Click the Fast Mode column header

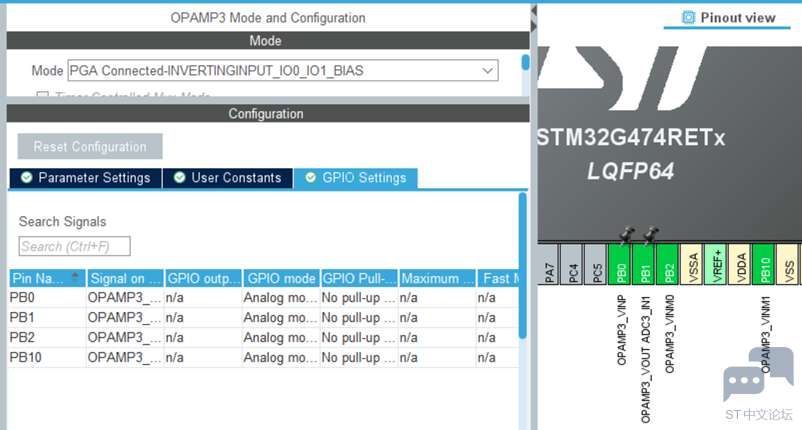[498, 279]
